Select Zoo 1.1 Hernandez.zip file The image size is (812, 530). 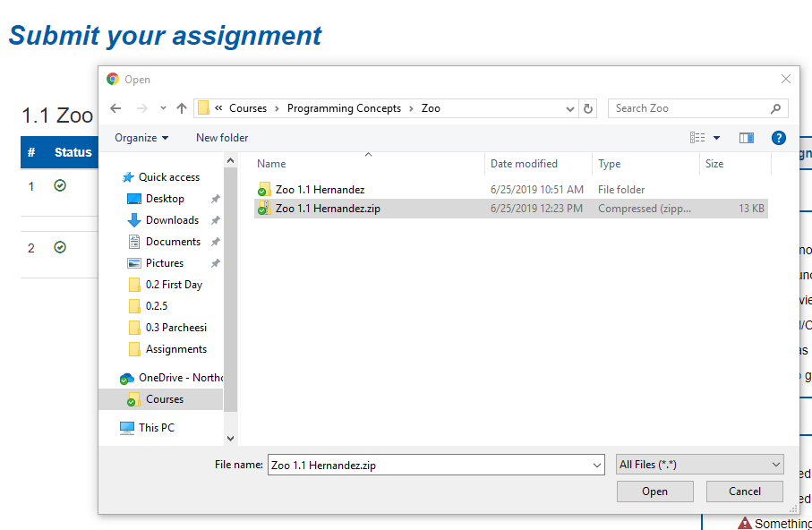tap(326, 209)
